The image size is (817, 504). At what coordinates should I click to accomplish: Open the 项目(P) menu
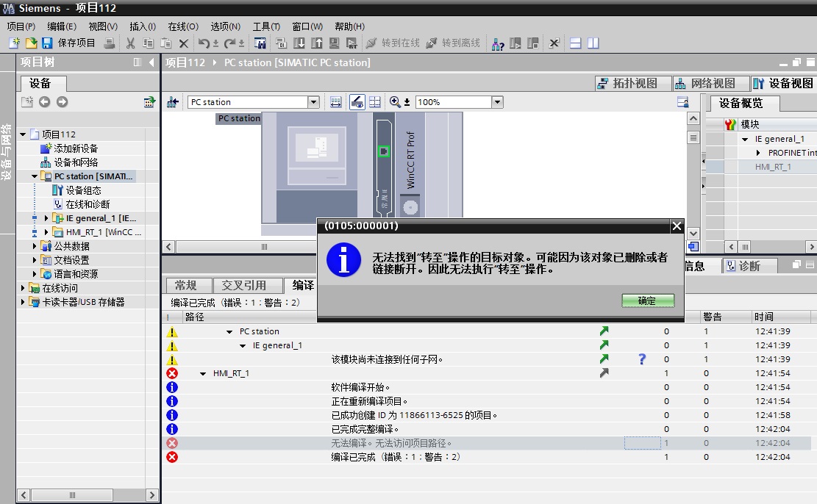click(21, 26)
